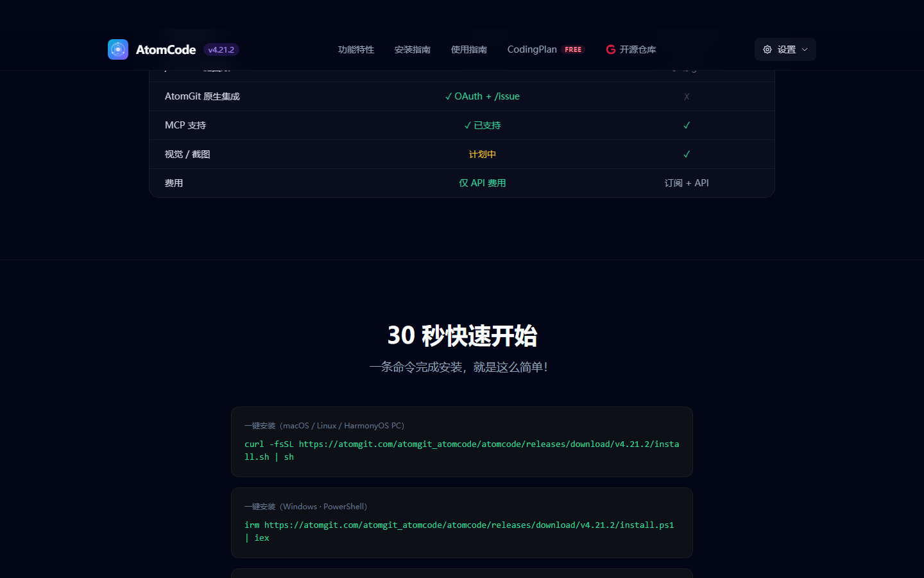
Task: Click the ✓ 已支持 cell
Action: (483, 125)
